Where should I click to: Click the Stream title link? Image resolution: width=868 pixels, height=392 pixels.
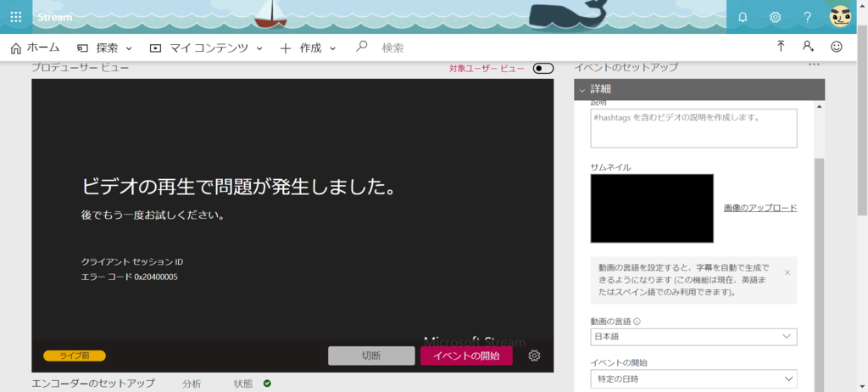pyautogui.click(x=55, y=17)
